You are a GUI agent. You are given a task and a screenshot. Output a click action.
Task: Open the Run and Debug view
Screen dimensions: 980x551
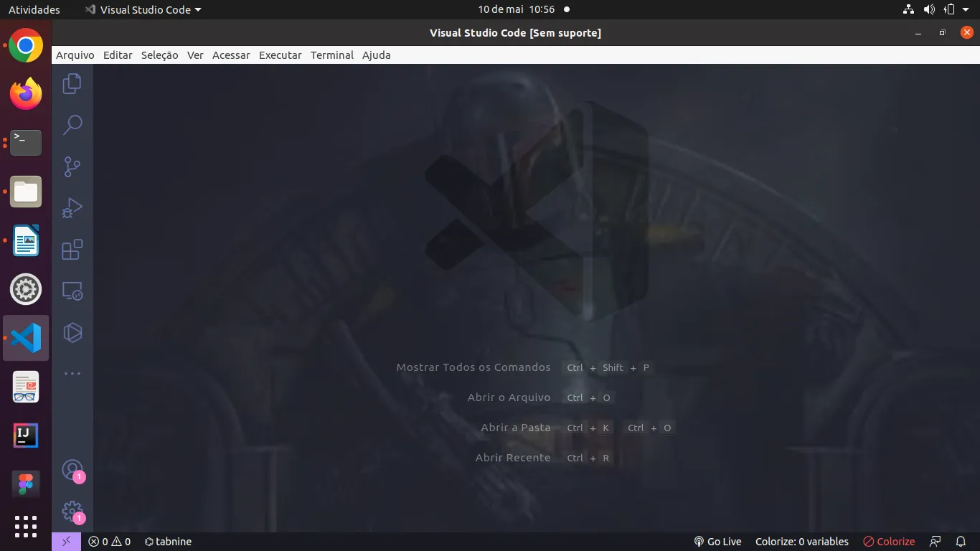(72, 208)
